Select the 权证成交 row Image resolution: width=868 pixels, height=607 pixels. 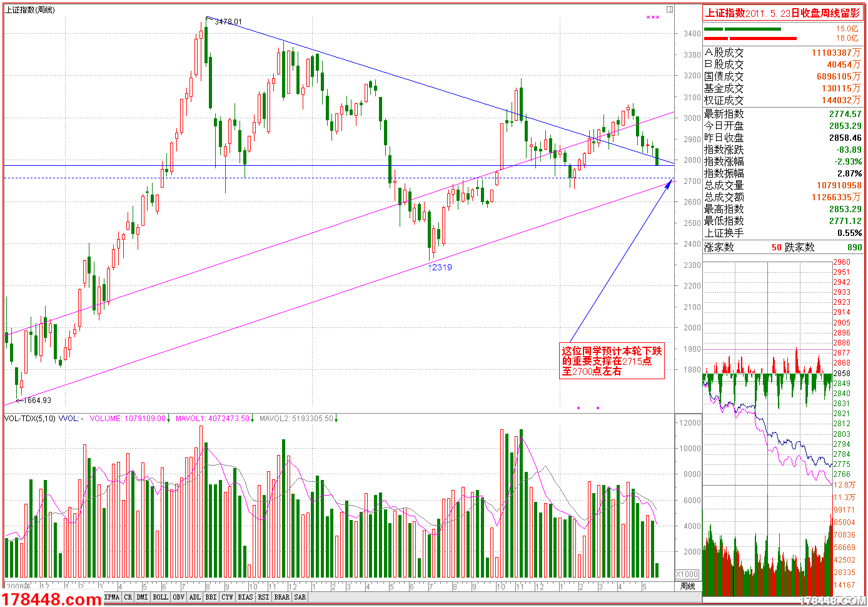(x=782, y=100)
